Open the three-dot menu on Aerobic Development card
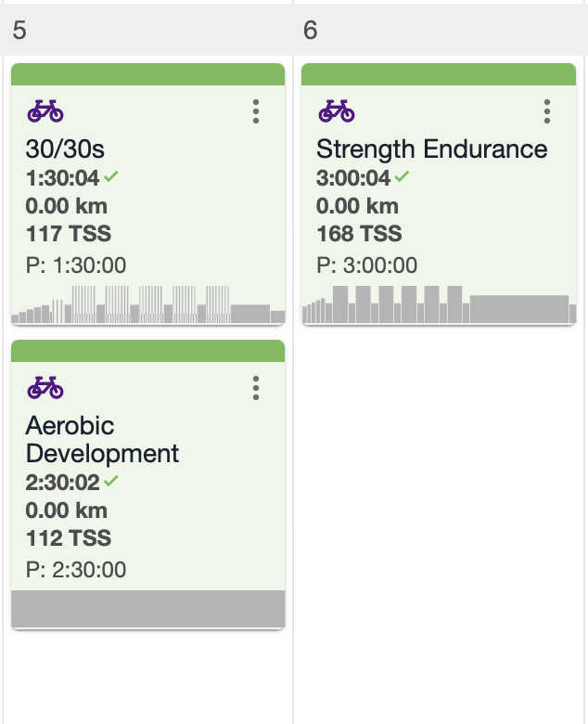Image resolution: width=588 pixels, height=724 pixels. click(256, 388)
